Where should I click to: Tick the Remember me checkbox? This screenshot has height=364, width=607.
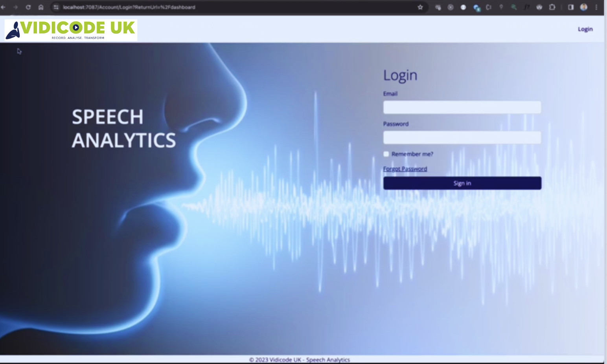(386, 154)
